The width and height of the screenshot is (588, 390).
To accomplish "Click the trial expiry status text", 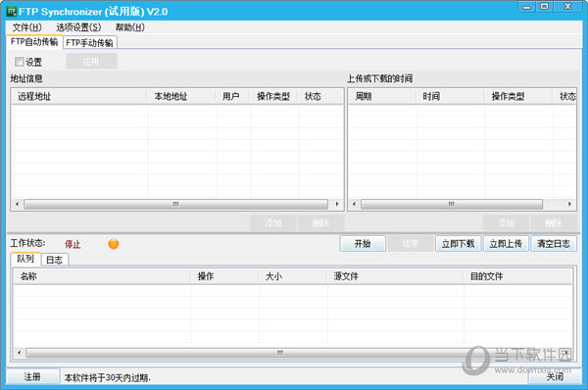I will tap(107, 377).
